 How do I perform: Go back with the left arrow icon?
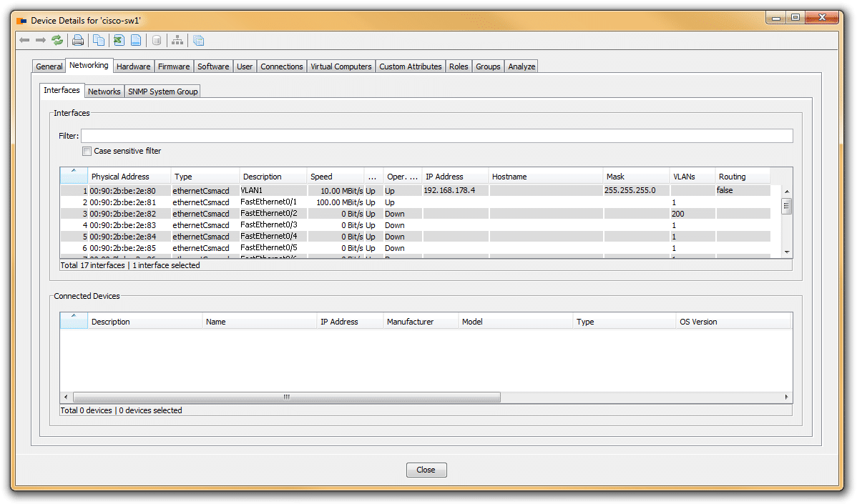[24, 40]
